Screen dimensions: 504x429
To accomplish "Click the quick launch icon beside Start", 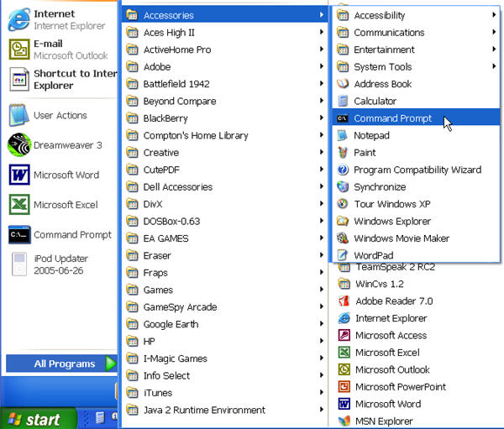I will point(100,417).
